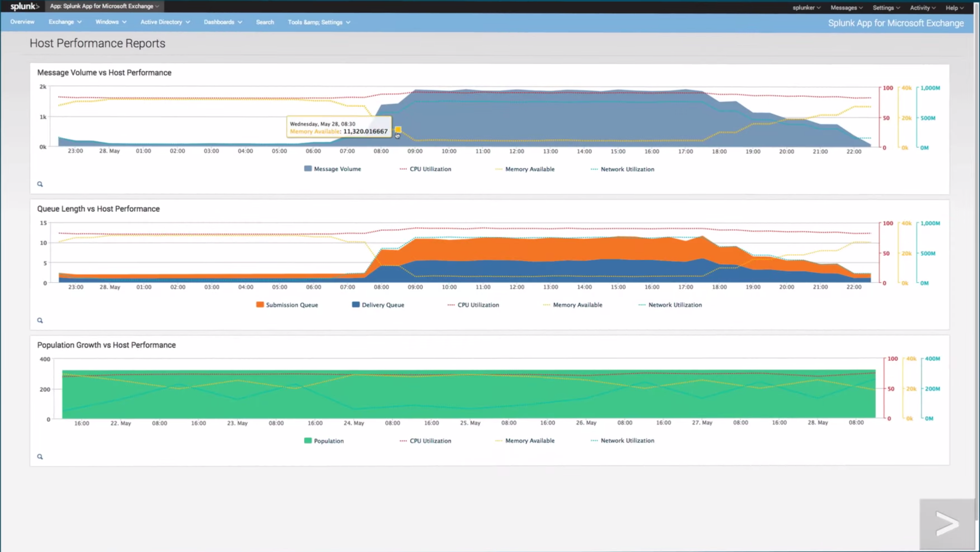Viewport: 980px width, 552px height.
Task: Click the play arrow overlay button
Action: point(946,524)
